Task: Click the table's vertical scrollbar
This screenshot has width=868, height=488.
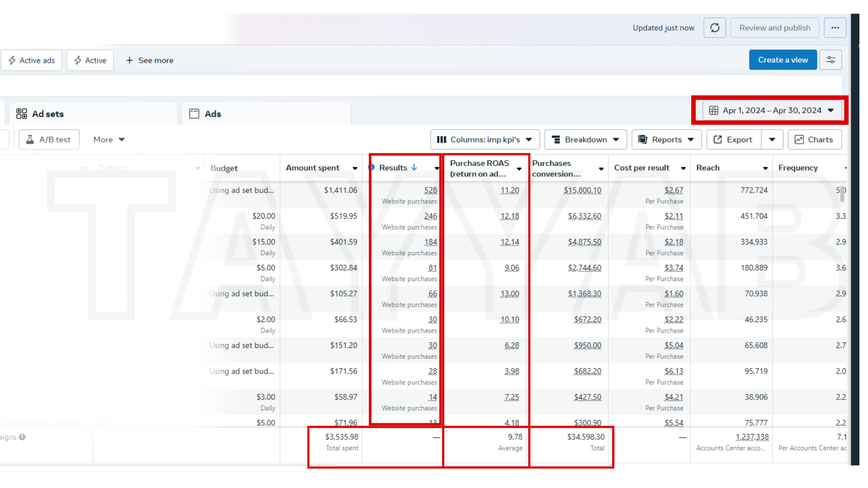Action: [x=842, y=194]
